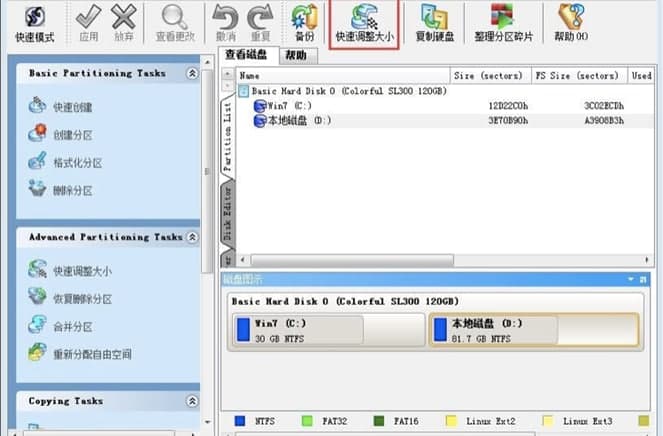Viewport: 663px width, 436px height.
Task: Click the 整理分区碎片 toolbar icon
Action: click(x=502, y=16)
